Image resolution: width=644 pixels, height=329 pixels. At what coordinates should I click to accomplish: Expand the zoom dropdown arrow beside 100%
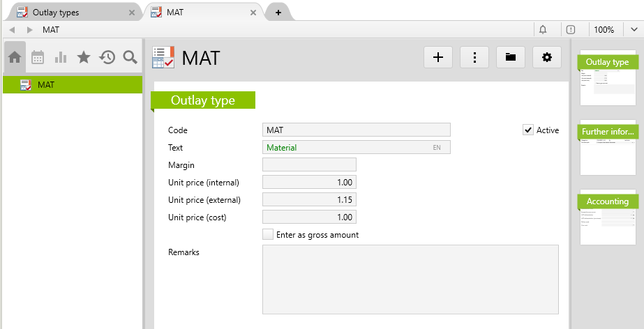[x=634, y=29]
